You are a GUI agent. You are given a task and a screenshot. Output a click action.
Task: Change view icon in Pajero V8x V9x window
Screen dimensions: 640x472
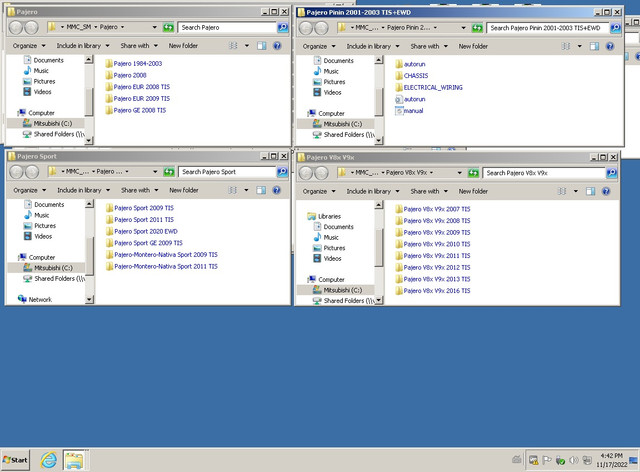[562, 191]
